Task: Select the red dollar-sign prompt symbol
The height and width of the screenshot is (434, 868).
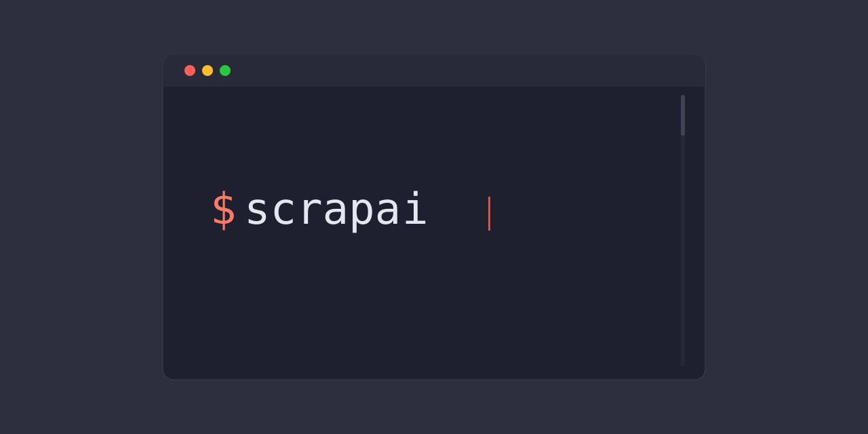Action: coord(223,210)
